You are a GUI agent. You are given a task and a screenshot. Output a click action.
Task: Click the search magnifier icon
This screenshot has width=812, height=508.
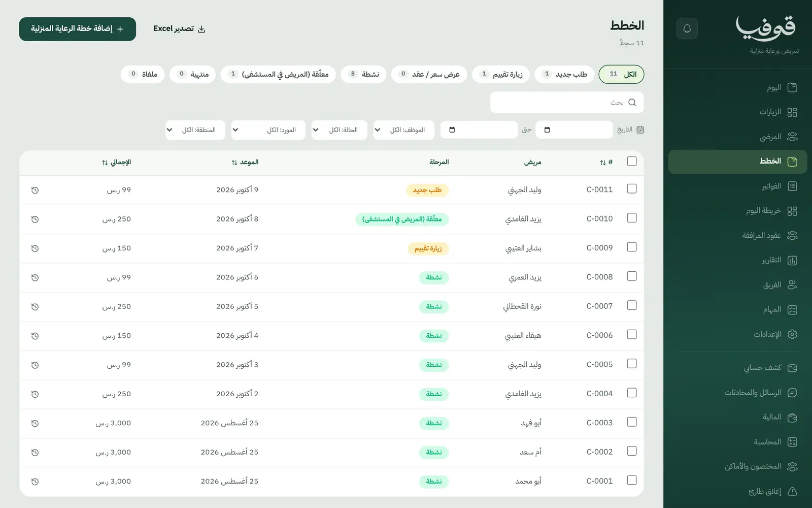(x=632, y=103)
